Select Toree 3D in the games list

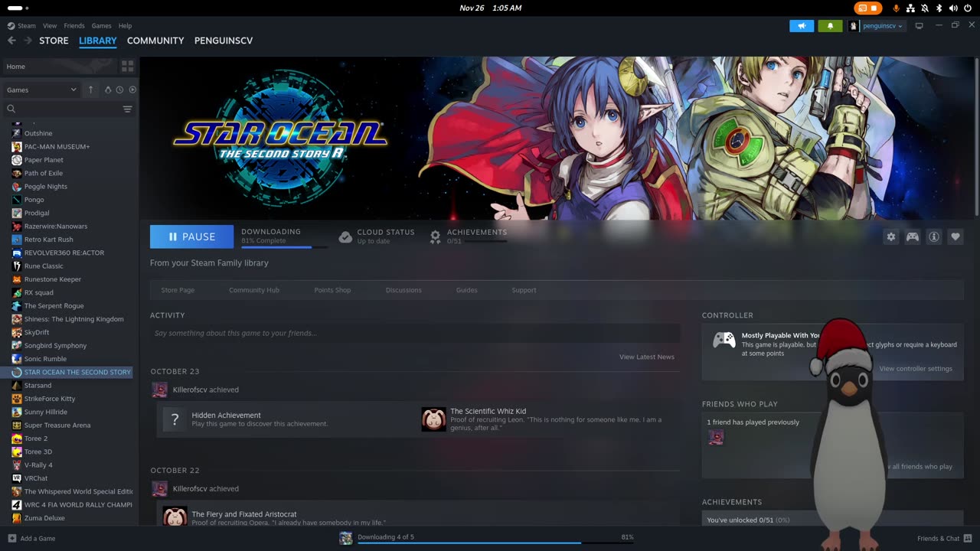point(38,452)
